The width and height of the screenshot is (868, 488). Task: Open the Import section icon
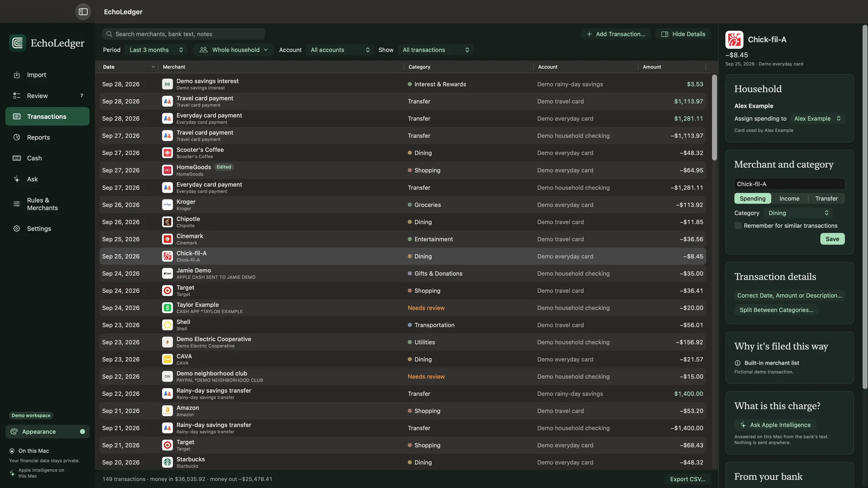pos(16,75)
